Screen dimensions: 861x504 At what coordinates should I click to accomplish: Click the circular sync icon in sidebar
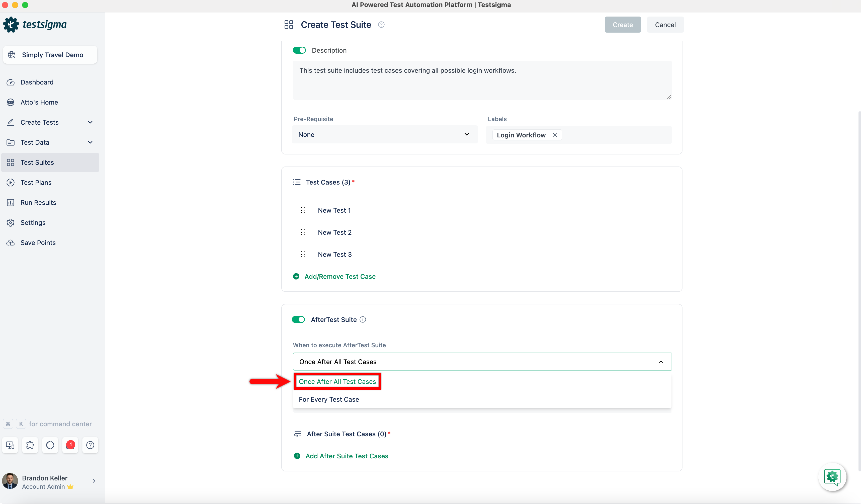[50, 445]
